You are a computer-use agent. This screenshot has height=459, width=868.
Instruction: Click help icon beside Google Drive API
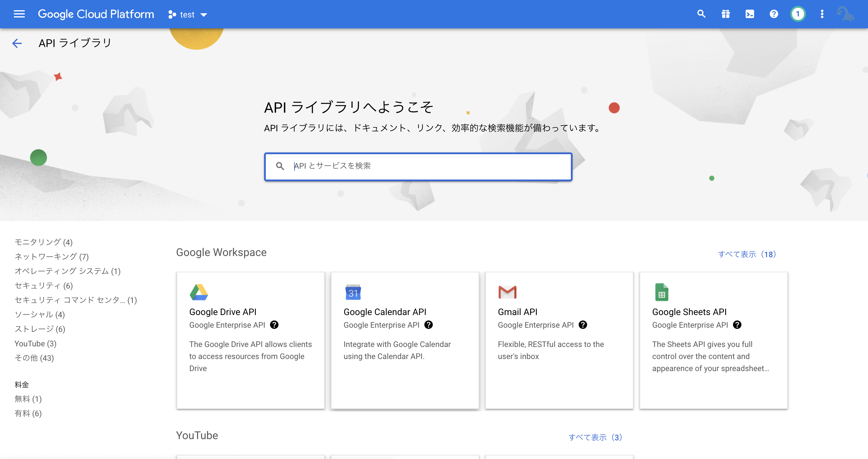pyautogui.click(x=274, y=325)
